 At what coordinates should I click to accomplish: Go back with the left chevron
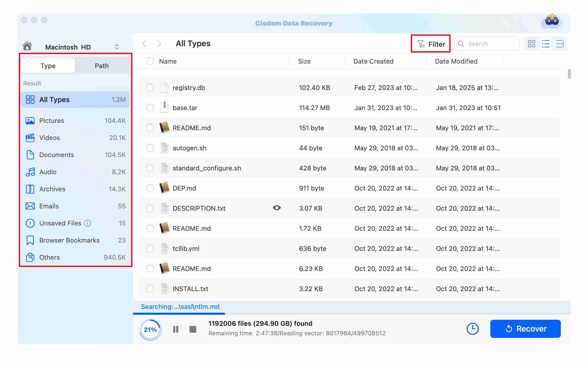click(144, 44)
